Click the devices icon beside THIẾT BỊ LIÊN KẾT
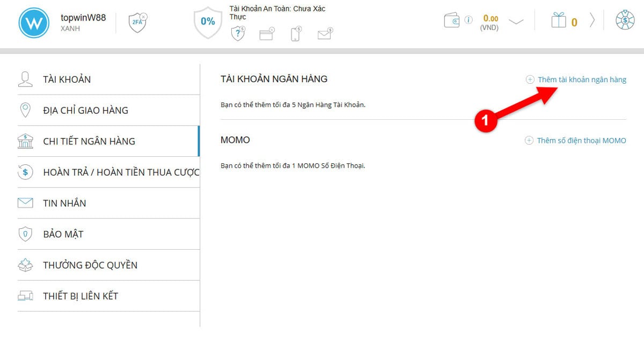The image size is (644, 341). point(25,296)
